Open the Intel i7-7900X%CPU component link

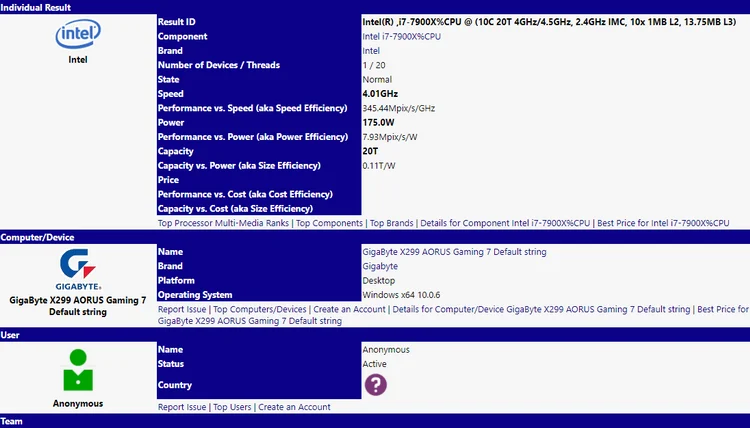[401, 36]
